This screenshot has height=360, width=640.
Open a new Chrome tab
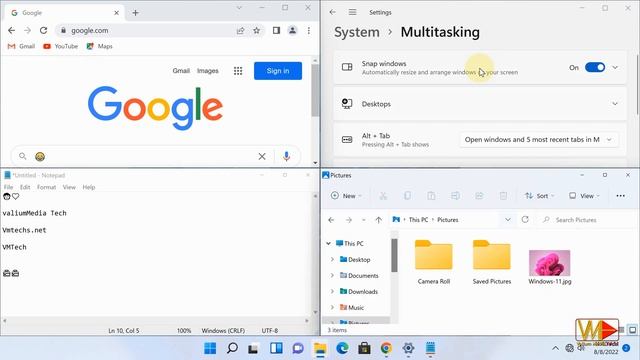[136, 13]
